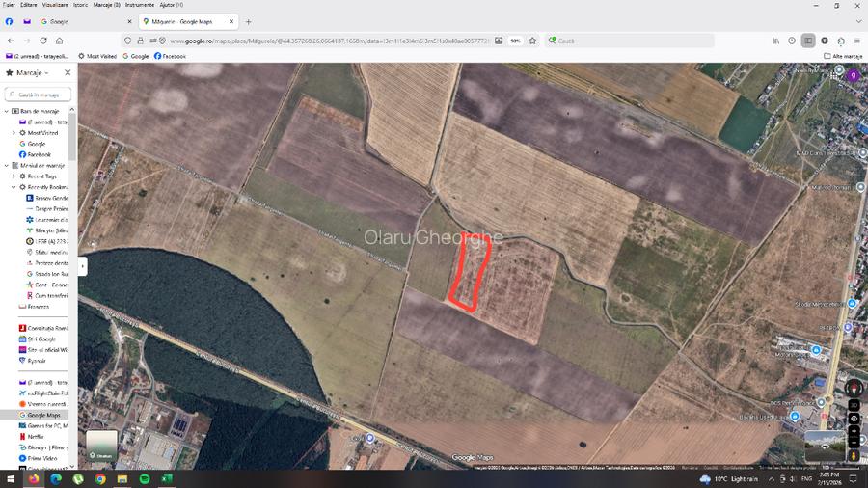
Task: Open the Firefox library icon in toolbar
Action: 775,41
